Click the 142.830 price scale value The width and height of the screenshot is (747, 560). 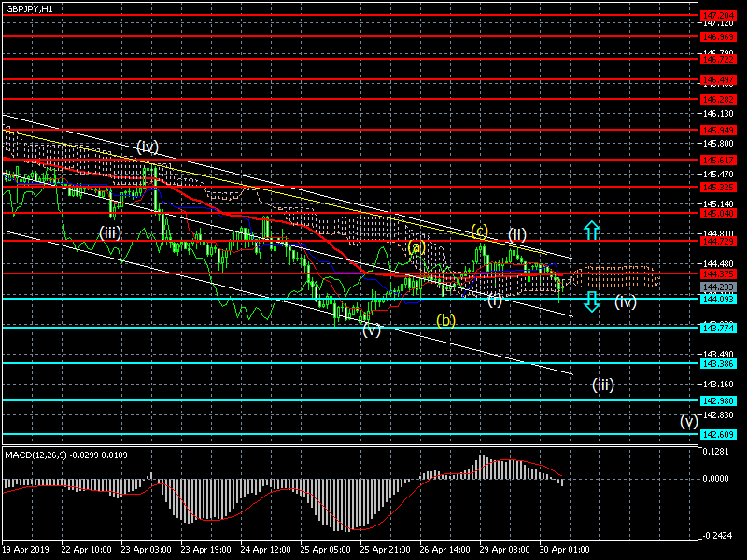tap(718, 414)
